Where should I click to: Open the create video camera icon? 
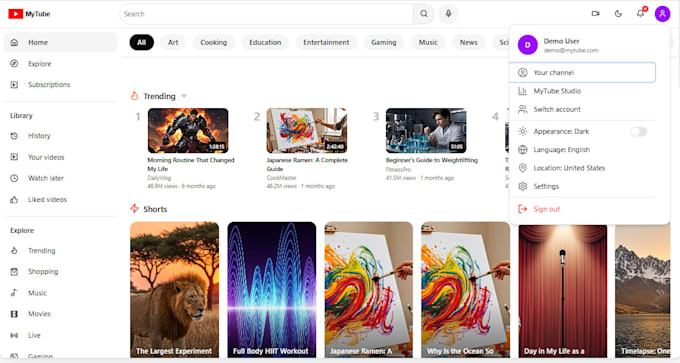coord(595,14)
